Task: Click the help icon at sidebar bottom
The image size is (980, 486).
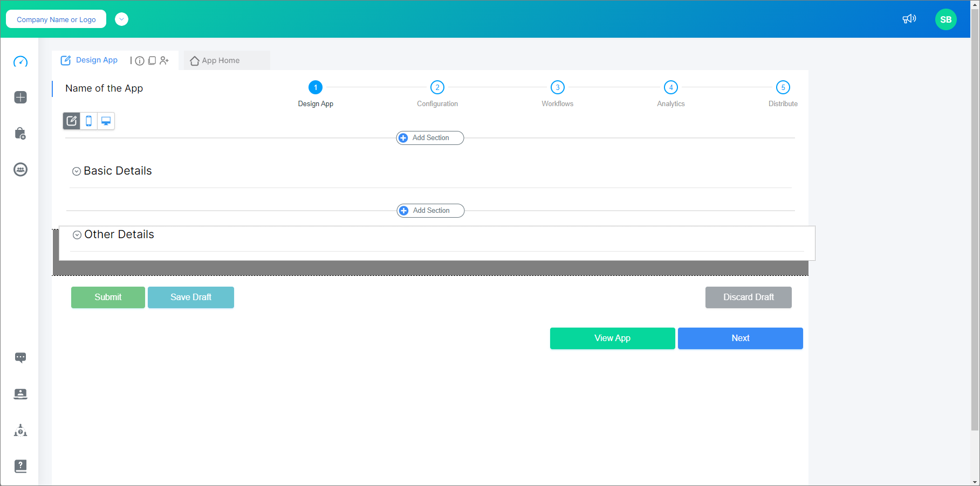Action: coord(20,466)
